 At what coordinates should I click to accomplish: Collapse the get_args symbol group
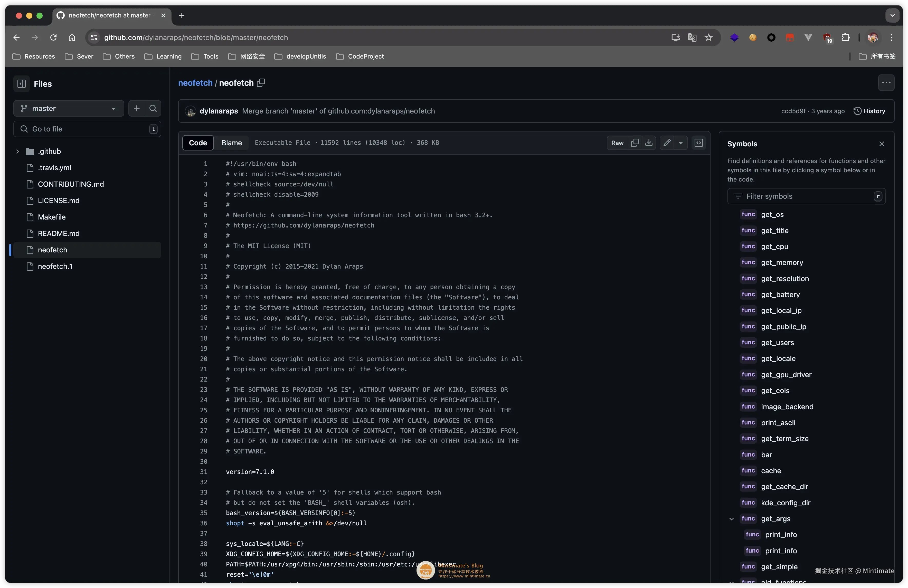pyautogui.click(x=731, y=519)
